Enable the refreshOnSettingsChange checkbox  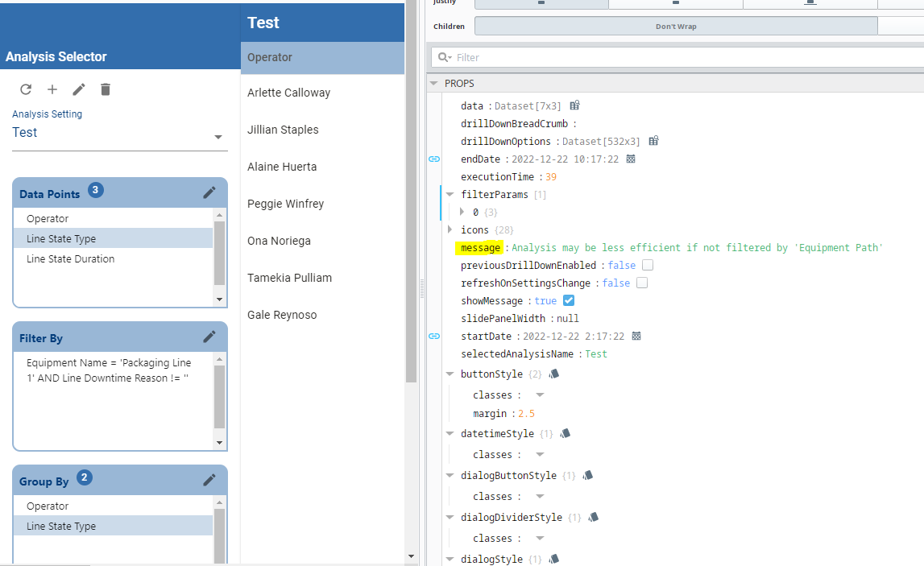point(642,283)
